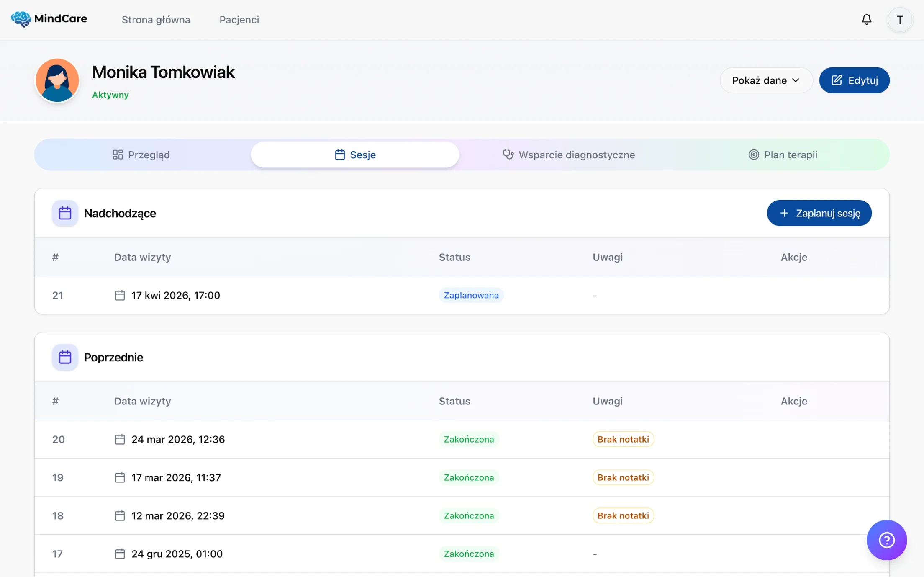Click calendar icon beside 24 mar 2026

[120, 439]
